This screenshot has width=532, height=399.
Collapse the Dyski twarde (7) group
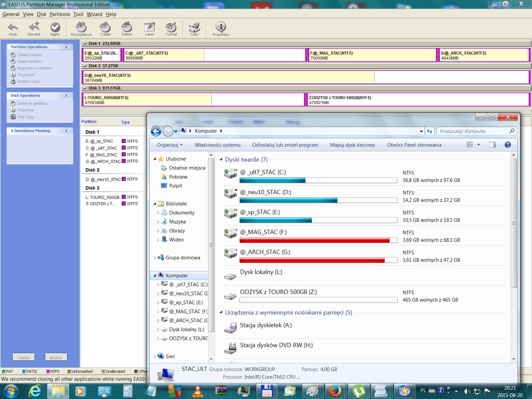click(221, 160)
